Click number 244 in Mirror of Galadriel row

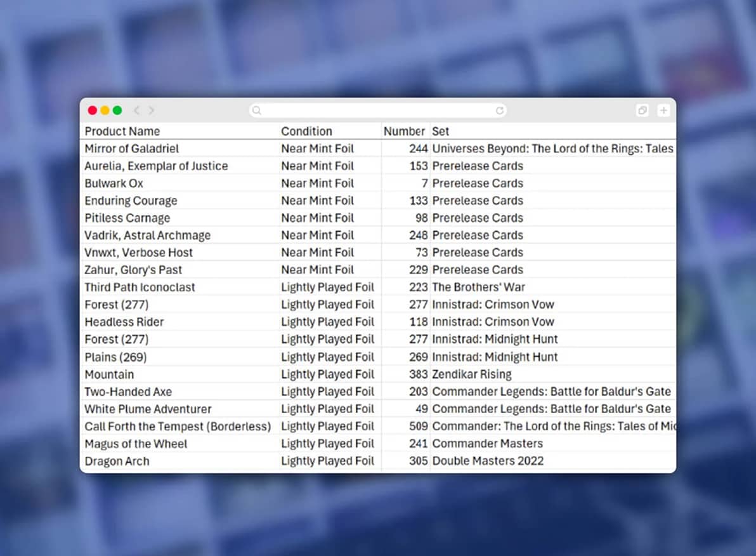point(419,149)
